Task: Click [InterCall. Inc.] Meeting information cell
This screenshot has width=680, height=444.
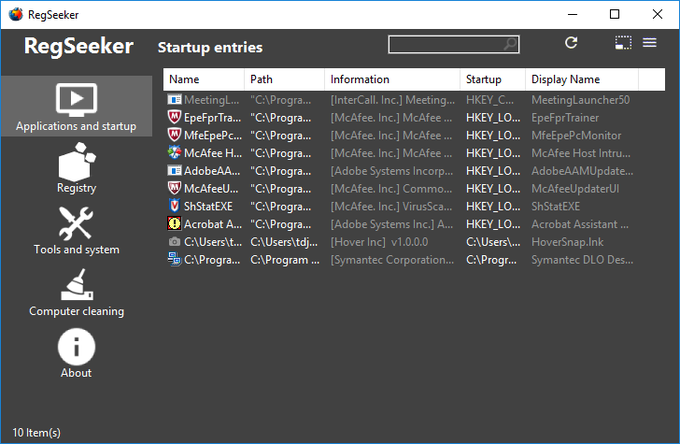Action: click(393, 100)
